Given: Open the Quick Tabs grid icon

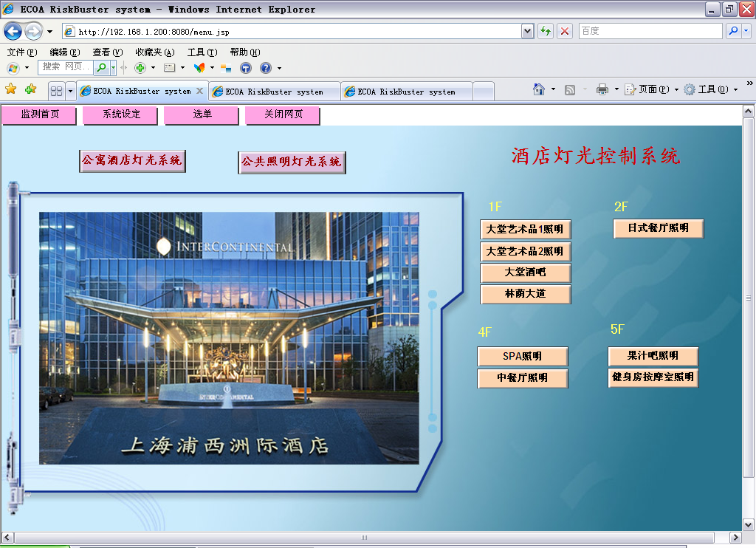Looking at the screenshot, I should tap(56, 92).
